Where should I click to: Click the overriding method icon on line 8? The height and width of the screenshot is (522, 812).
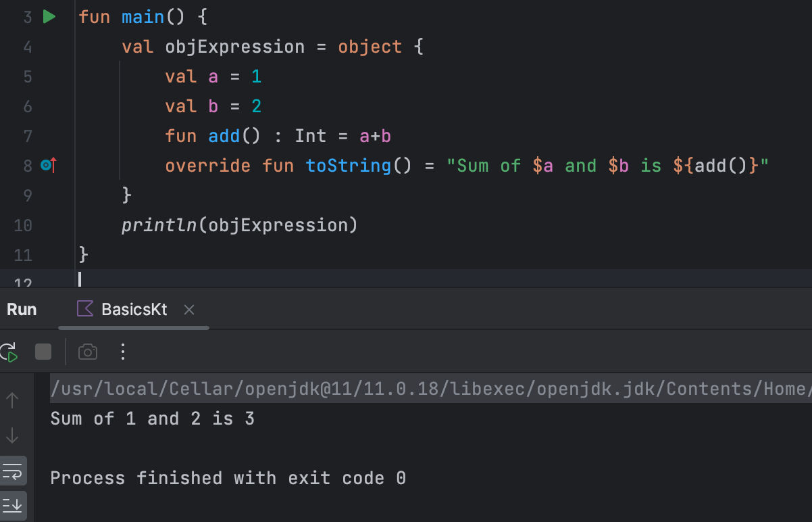pos(47,164)
